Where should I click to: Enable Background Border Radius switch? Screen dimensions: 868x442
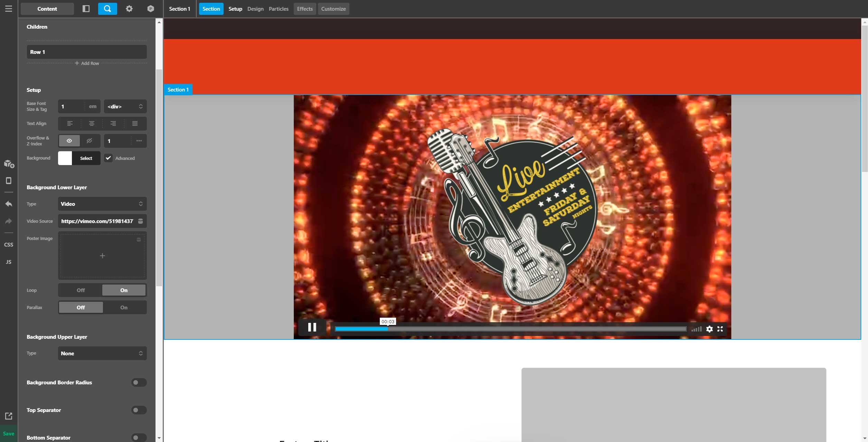point(139,383)
